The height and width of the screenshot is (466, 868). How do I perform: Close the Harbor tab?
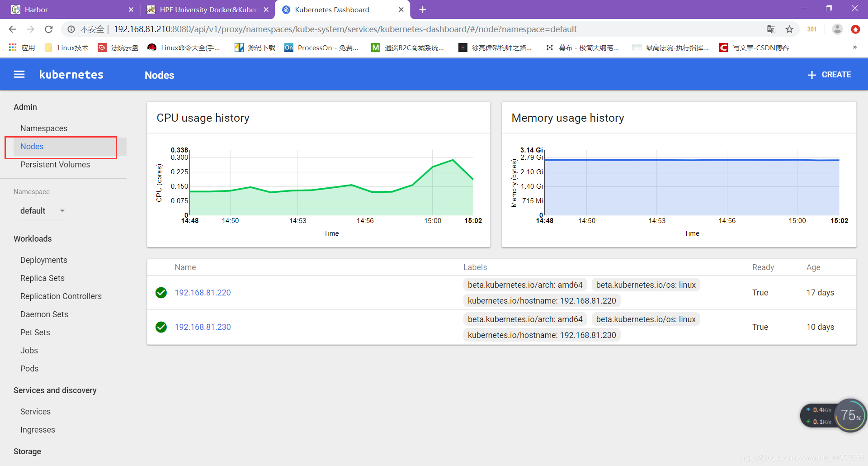(x=131, y=10)
